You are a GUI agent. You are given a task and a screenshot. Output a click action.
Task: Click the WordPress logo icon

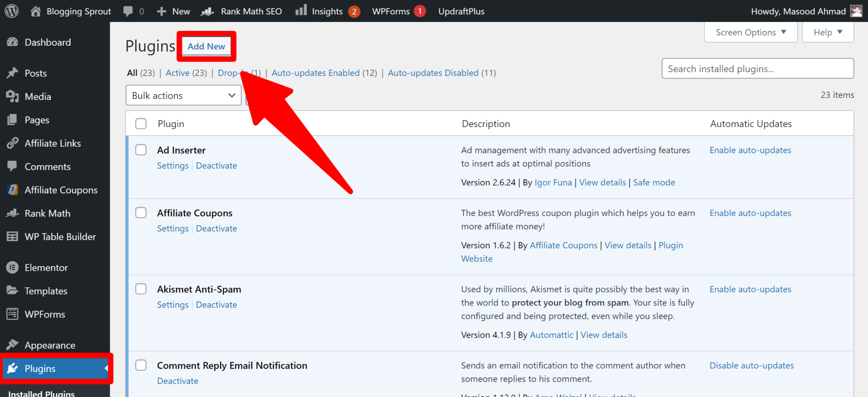[11, 11]
